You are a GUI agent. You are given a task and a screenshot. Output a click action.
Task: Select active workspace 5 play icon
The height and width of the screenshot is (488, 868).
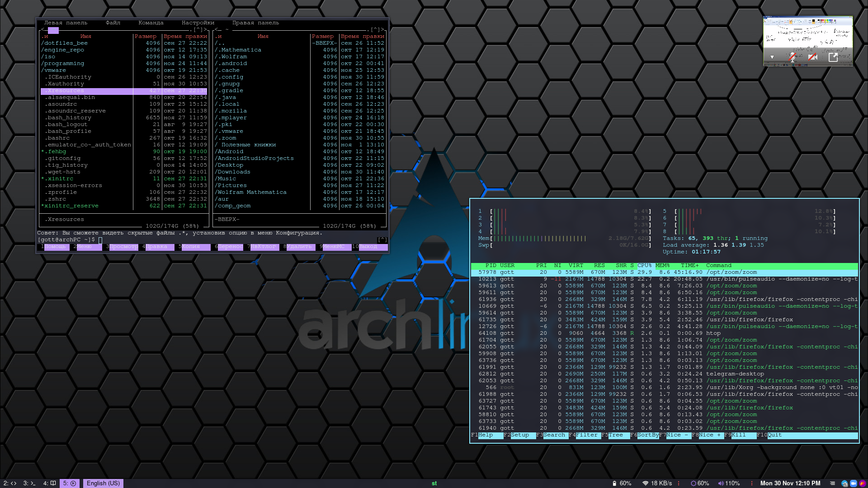[70, 483]
